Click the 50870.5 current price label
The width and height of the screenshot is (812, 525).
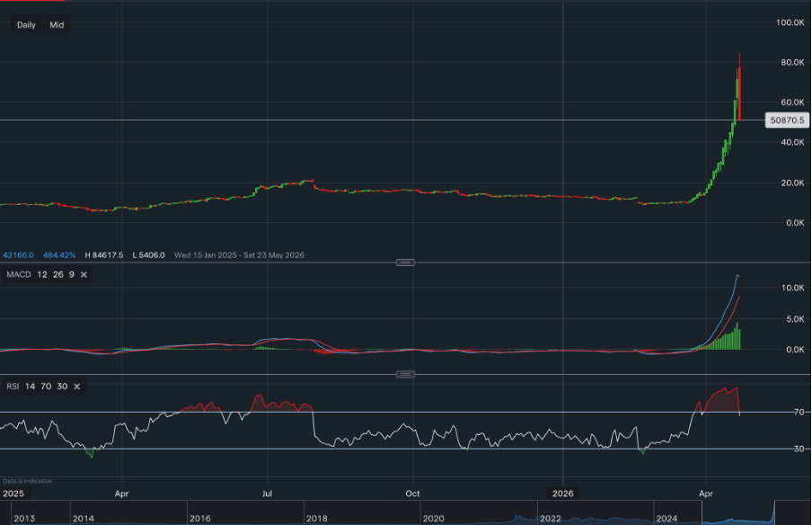[x=785, y=120]
